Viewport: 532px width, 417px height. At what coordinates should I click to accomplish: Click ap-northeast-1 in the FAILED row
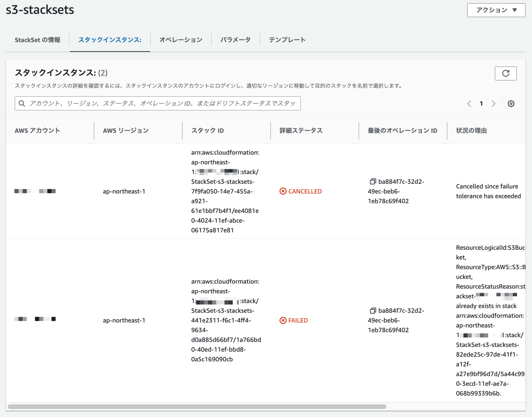(124, 320)
